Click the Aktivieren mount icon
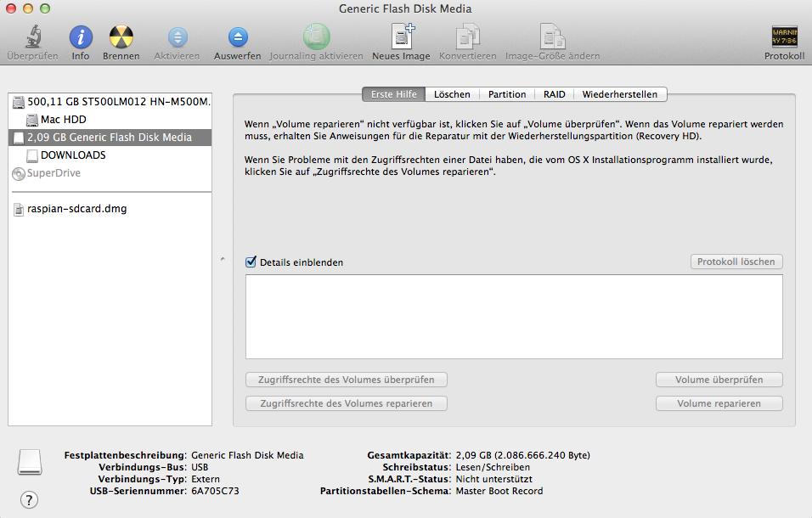Image resolution: width=812 pixels, height=518 pixels. click(x=178, y=37)
